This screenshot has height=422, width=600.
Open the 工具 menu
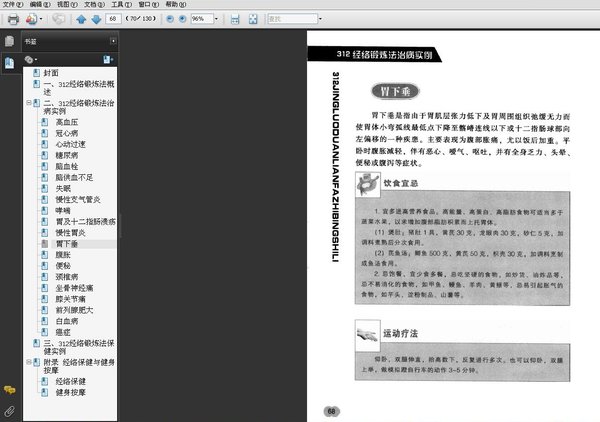[122, 5]
